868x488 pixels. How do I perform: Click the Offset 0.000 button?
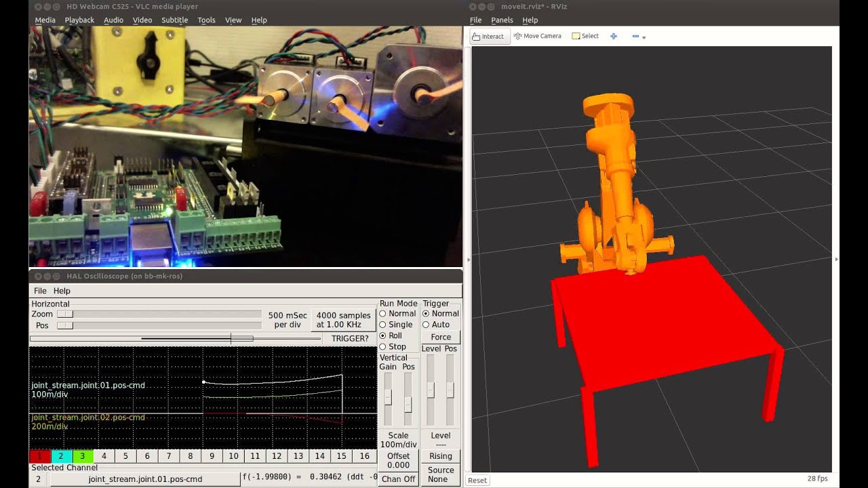click(x=398, y=460)
